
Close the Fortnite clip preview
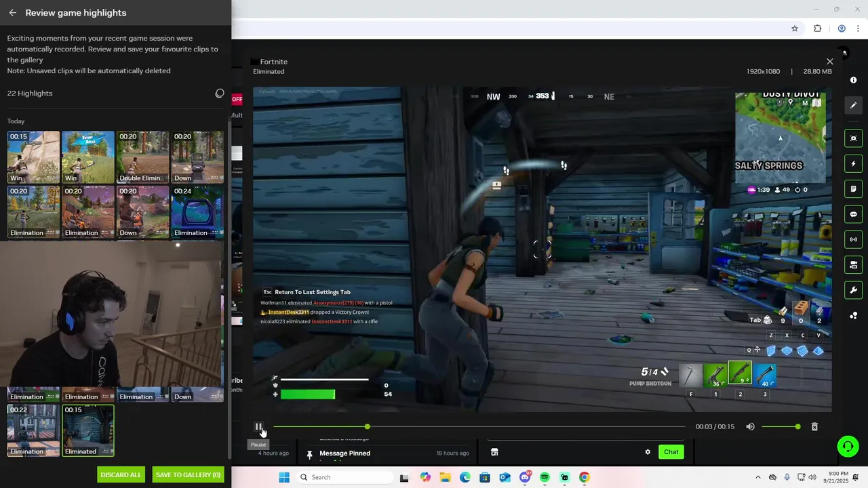(x=829, y=62)
